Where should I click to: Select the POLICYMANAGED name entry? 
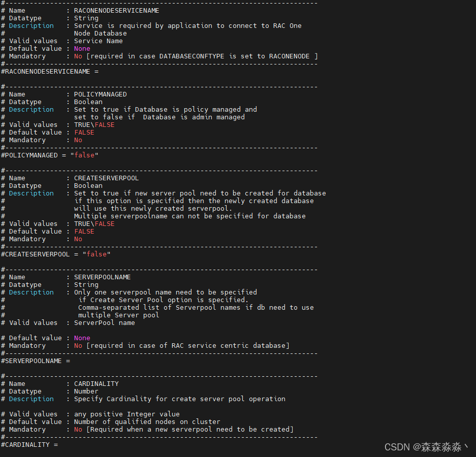[101, 94]
